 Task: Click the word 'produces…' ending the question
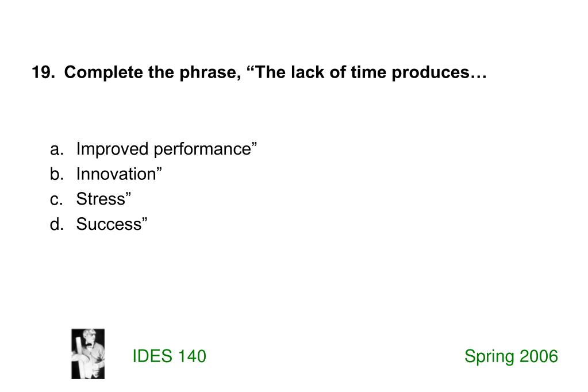point(439,73)
